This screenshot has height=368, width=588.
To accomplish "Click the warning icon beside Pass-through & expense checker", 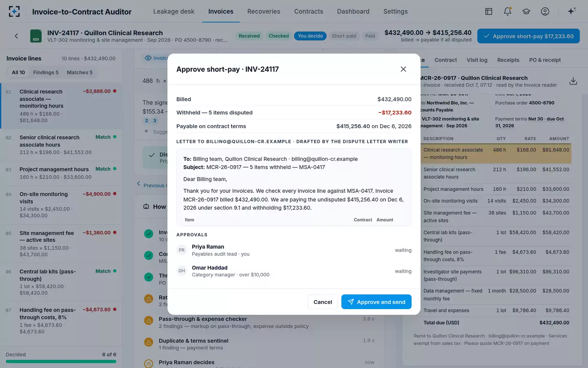I will click(x=149, y=321).
